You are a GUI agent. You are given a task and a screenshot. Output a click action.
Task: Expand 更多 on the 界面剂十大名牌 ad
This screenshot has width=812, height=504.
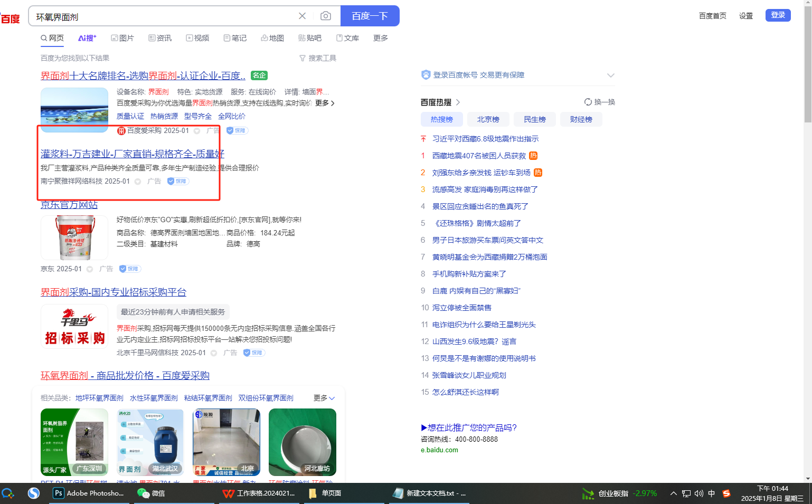click(x=325, y=103)
